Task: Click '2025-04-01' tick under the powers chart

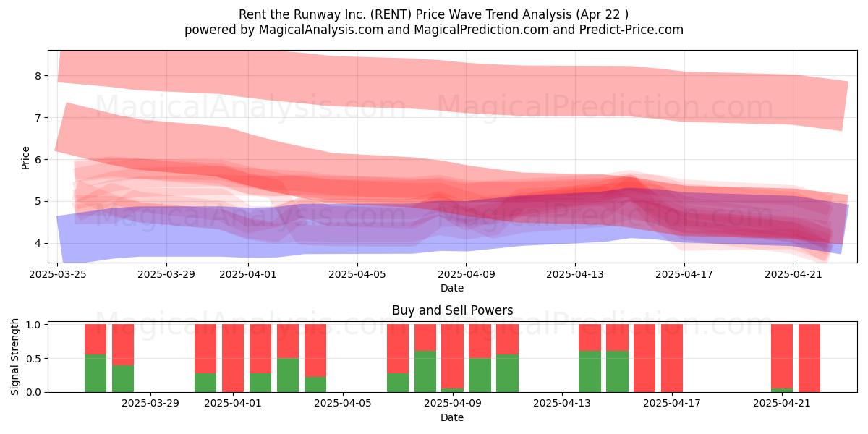Action: pos(233,404)
